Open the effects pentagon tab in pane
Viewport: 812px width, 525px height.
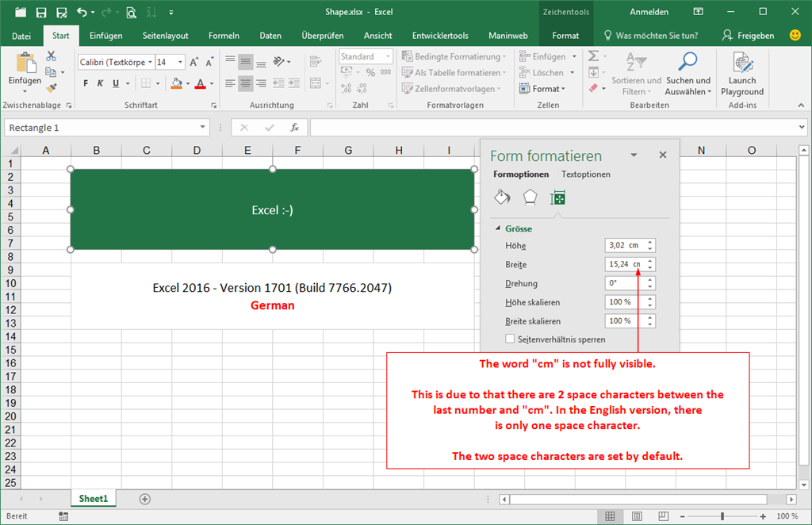530,197
